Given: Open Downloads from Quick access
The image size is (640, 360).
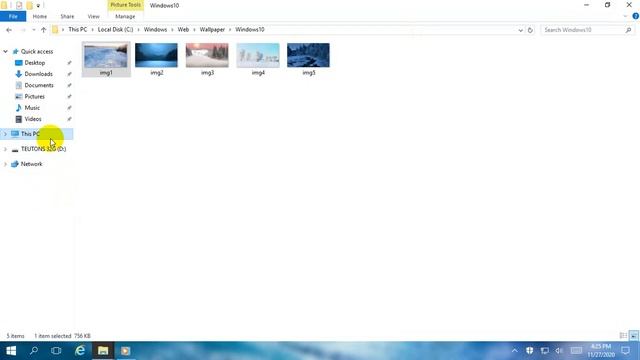Looking at the screenshot, I should tap(38, 74).
